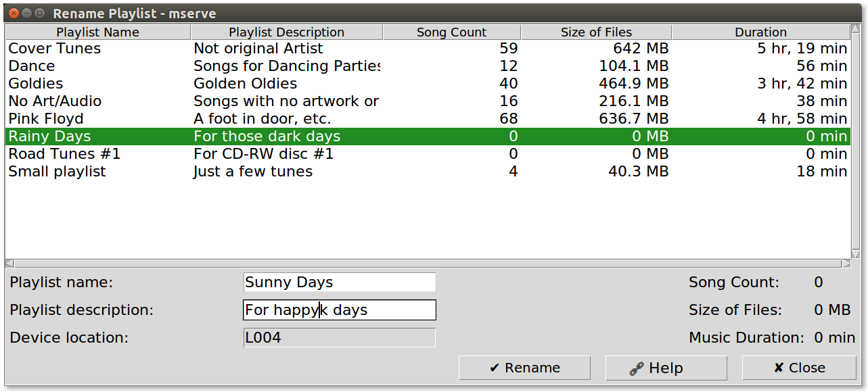Click the '216.1 MB' size cell
868x392 pixels.
(634, 101)
